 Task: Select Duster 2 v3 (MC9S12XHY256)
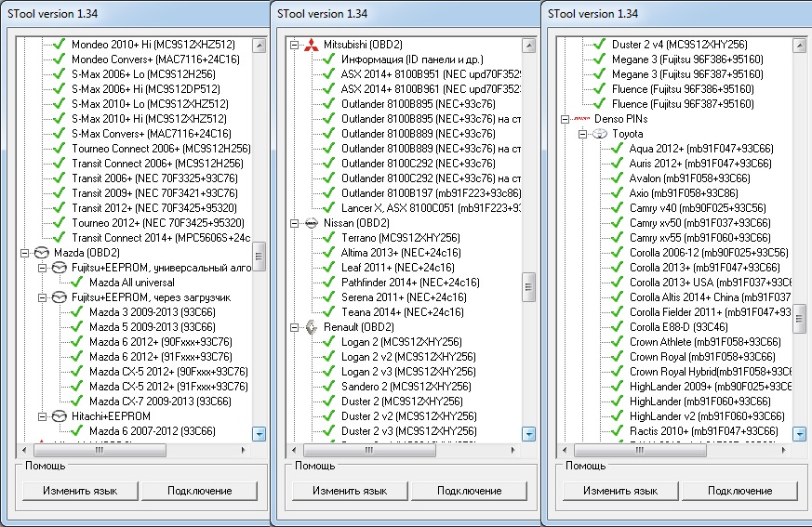click(408, 431)
